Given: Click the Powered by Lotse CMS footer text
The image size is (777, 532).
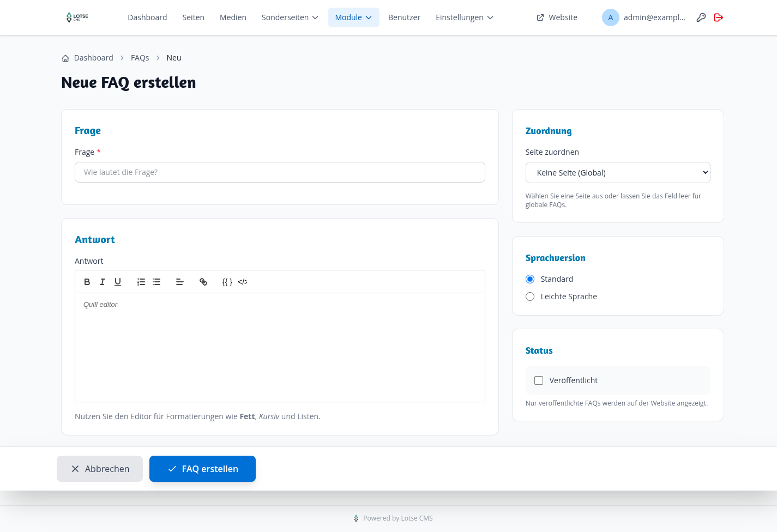Looking at the screenshot, I should coord(398,518).
